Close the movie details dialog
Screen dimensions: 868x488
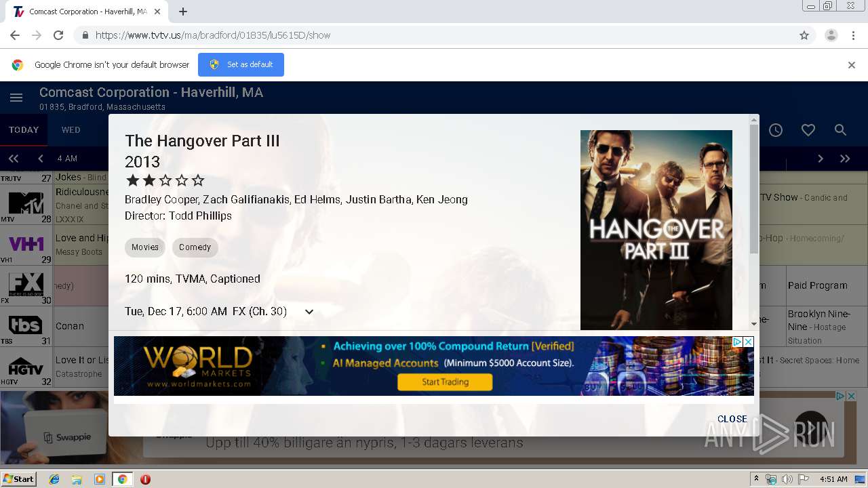pos(732,419)
